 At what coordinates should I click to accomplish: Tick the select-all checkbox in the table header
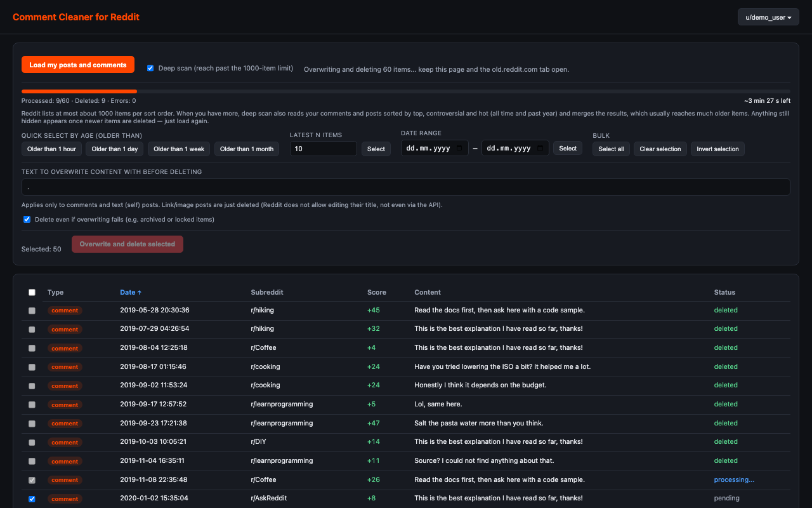coord(32,293)
